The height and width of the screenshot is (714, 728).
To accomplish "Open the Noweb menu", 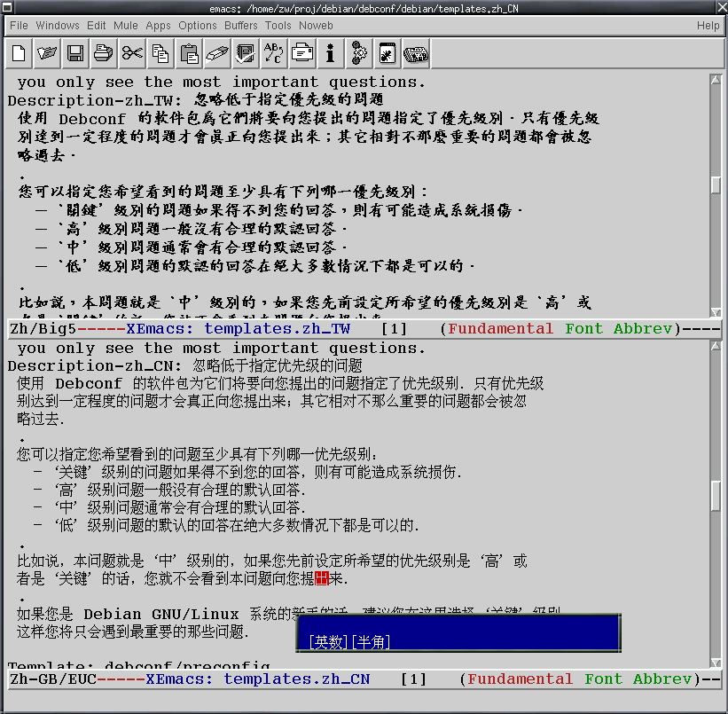I will click(x=316, y=26).
